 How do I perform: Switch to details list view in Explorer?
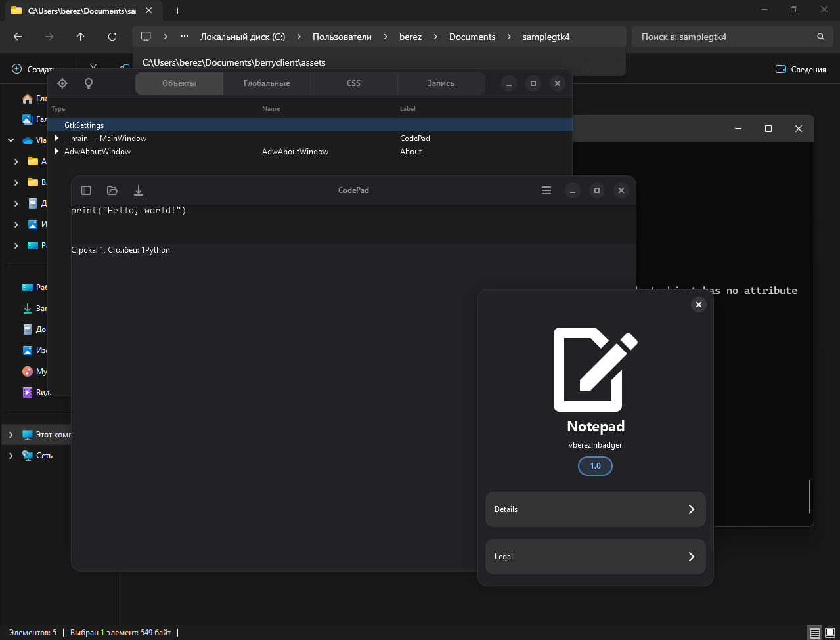pyautogui.click(x=814, y=633)
